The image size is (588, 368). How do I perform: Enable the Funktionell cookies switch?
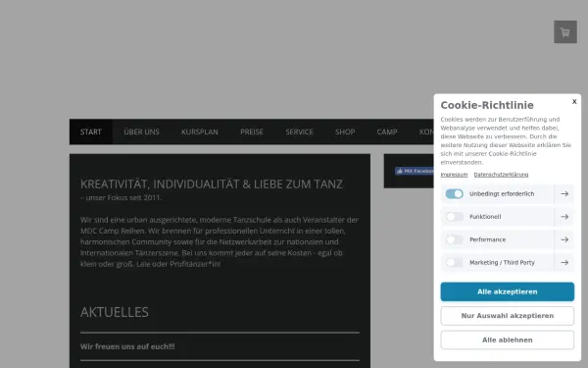[454, 217]
